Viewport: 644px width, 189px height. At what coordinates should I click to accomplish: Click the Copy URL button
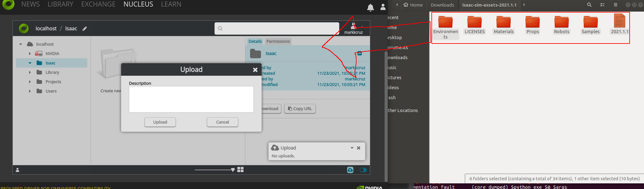[300, 109]
